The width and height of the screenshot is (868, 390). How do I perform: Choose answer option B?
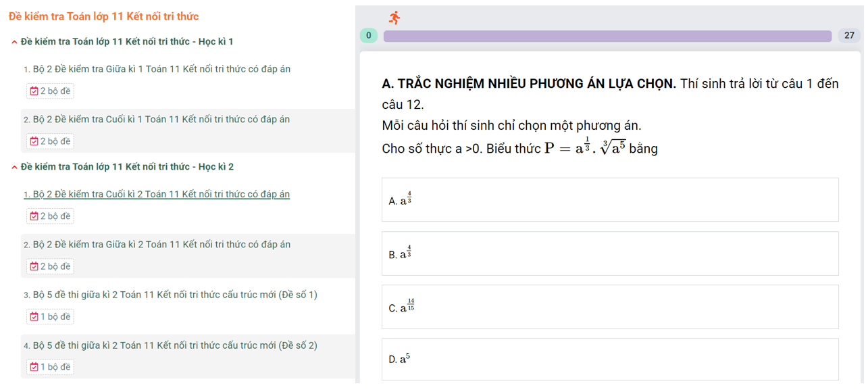point(609,253)
